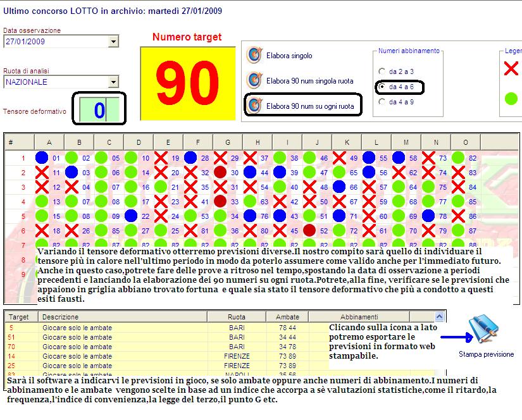The height and width of the screenshot is (420, 522).
Task: Click grid row number 6
Action: click(x=23, y=231)
